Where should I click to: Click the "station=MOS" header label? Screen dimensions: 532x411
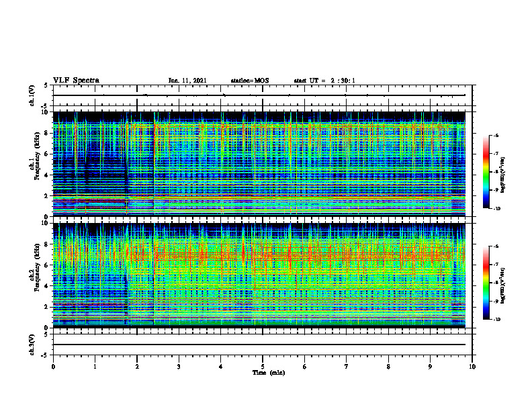coord(250,81)
